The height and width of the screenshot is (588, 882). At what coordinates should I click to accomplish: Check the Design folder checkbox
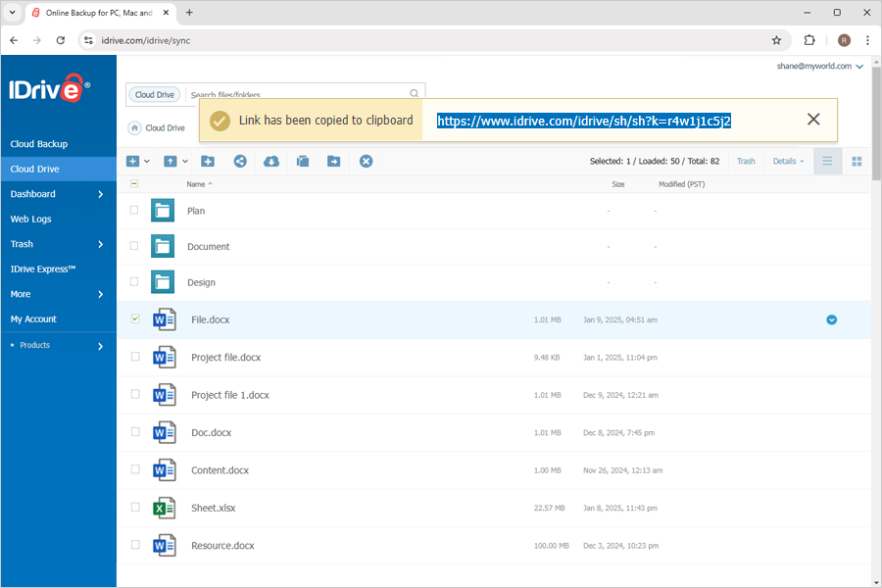click(x=134, y=282)
